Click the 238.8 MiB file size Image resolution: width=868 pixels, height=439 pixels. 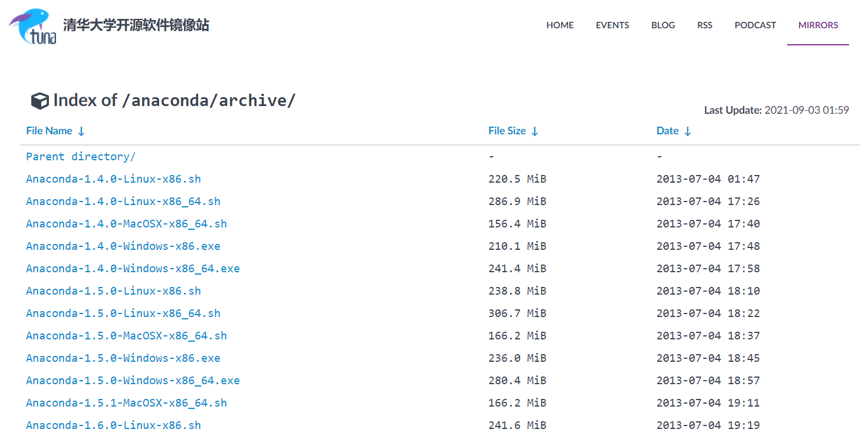click(517, 291)
